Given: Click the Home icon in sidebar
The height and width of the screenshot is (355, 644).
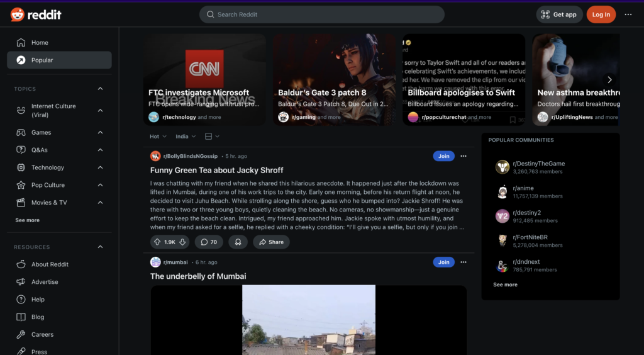Looking at the screenshot, I should click(21, 42).
